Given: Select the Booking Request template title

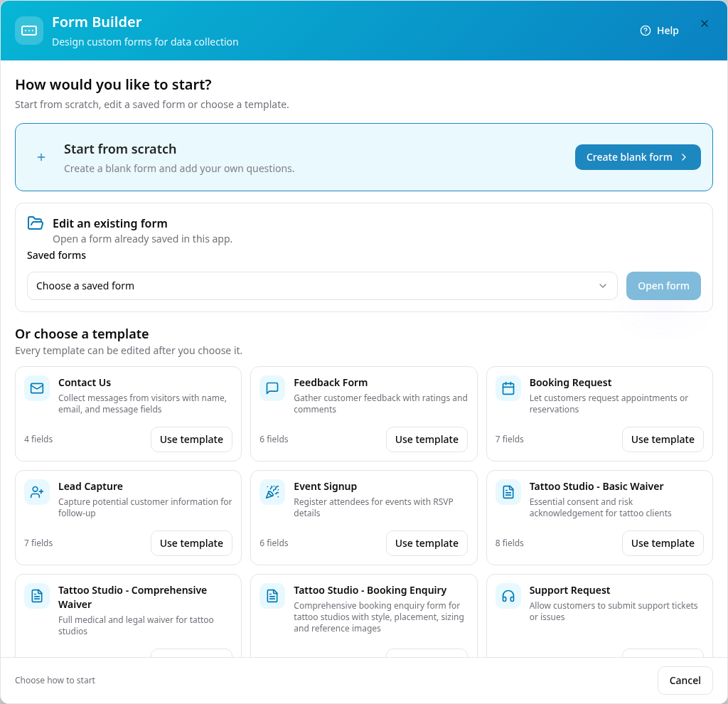Looking at the screenshot, I should (570, 383).
